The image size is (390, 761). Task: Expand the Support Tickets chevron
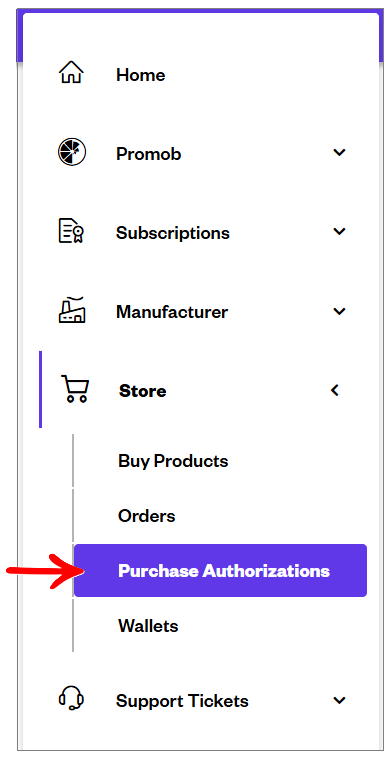[x=339, y=700]
